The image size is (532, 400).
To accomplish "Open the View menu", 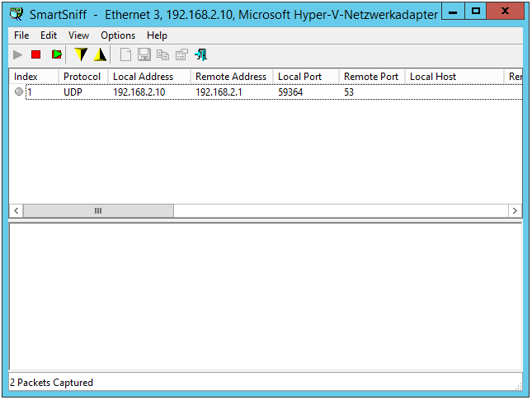I will coord(79,35).
